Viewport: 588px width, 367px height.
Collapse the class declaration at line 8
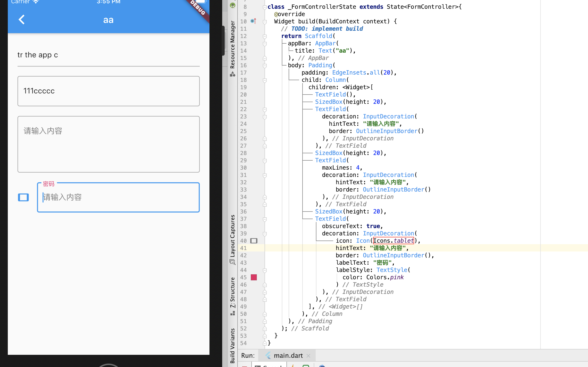265,7
